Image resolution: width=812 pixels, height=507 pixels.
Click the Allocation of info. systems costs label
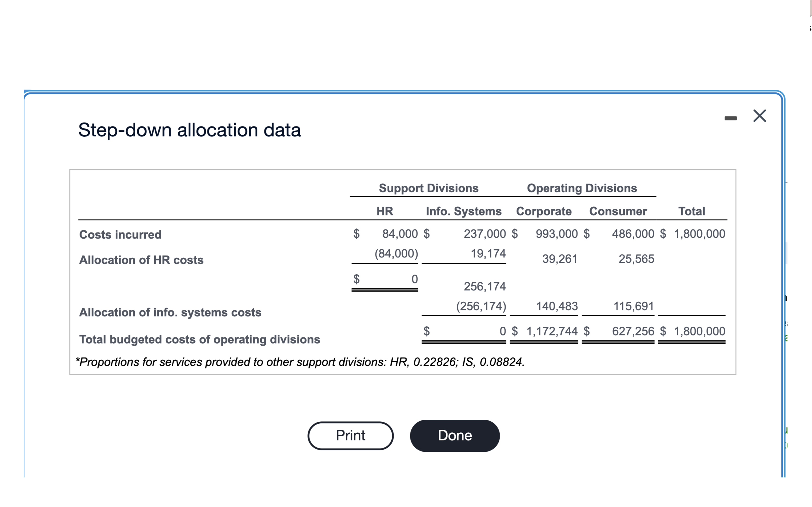pos(170,312)
